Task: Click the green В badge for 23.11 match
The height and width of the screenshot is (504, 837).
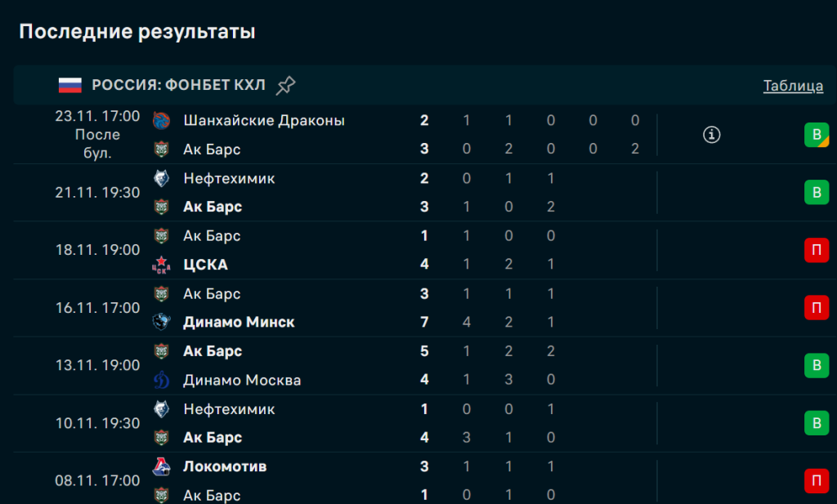Action: (x=816, y=135)
